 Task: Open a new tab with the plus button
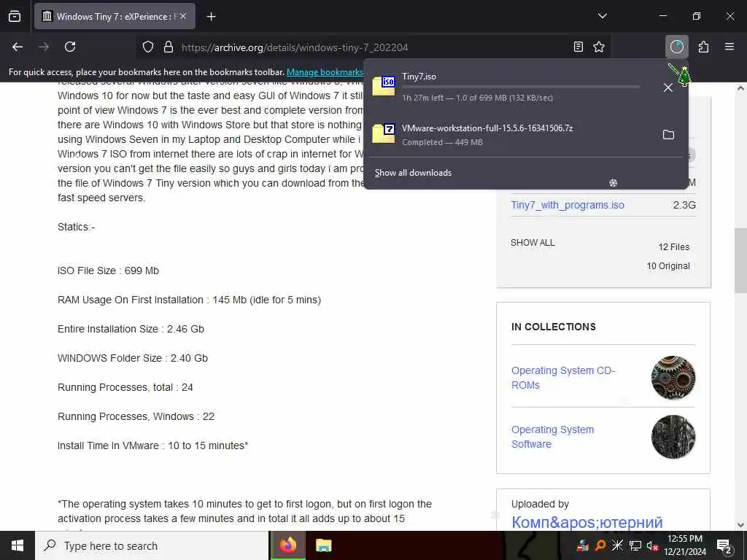tap(211, 17)
